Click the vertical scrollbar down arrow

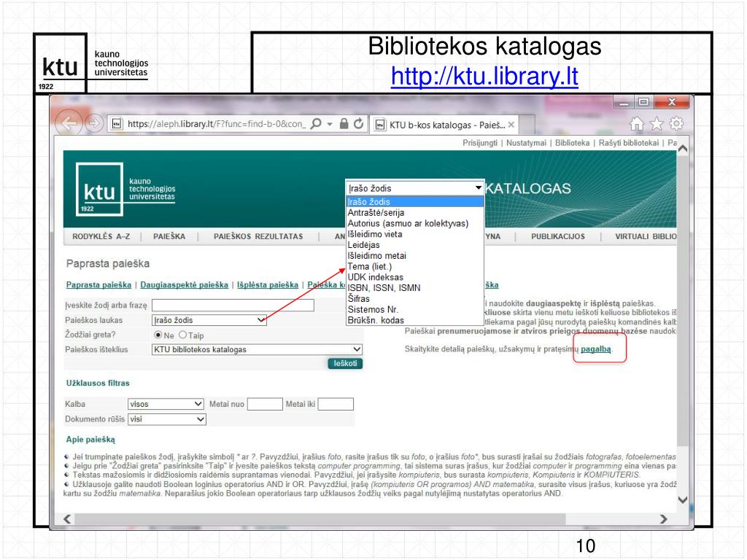[x=683, y=500]
